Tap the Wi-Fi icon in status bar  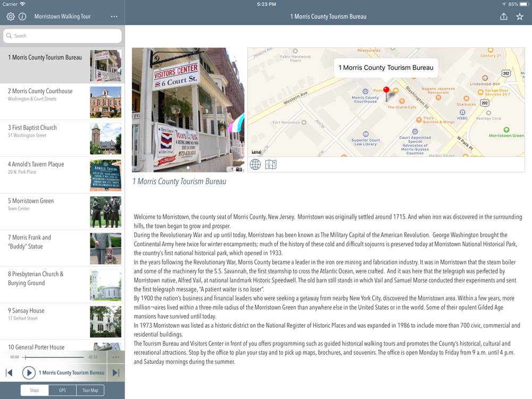[x=22, y=4]
